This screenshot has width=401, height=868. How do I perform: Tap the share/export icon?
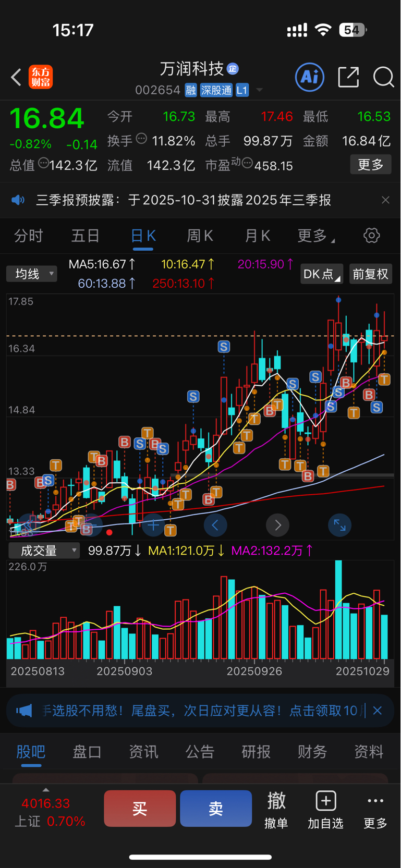click(x=348, y=77)
